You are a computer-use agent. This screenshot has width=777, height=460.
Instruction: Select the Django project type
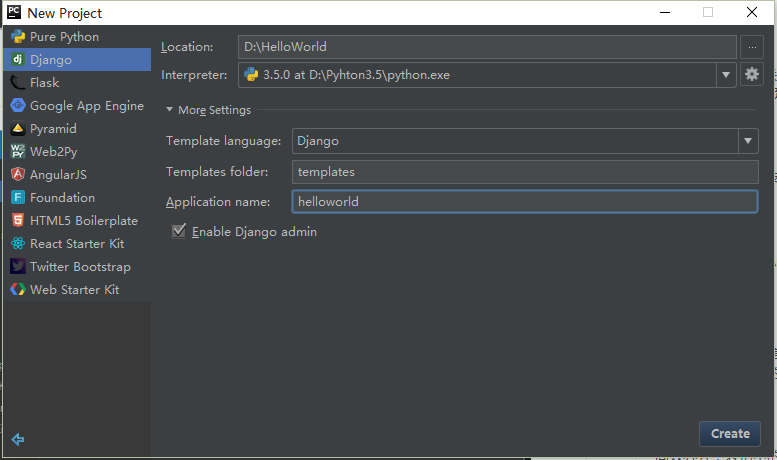tap(77, 59)
